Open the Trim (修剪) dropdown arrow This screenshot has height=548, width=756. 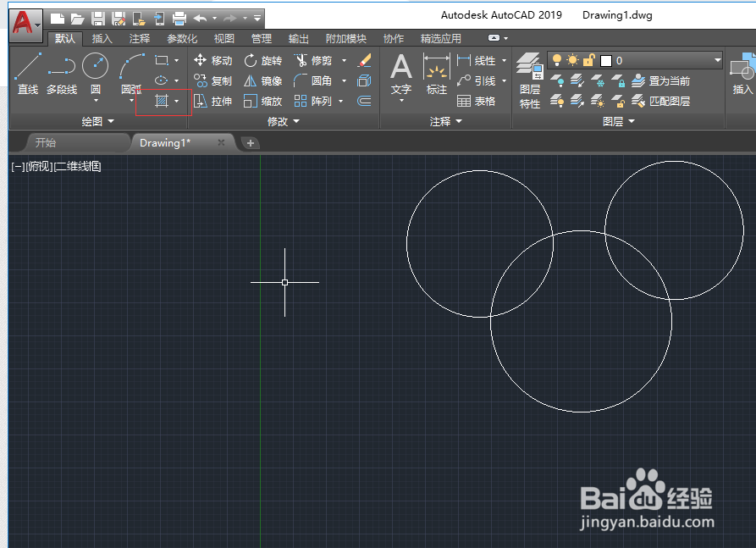coord(344,60)
